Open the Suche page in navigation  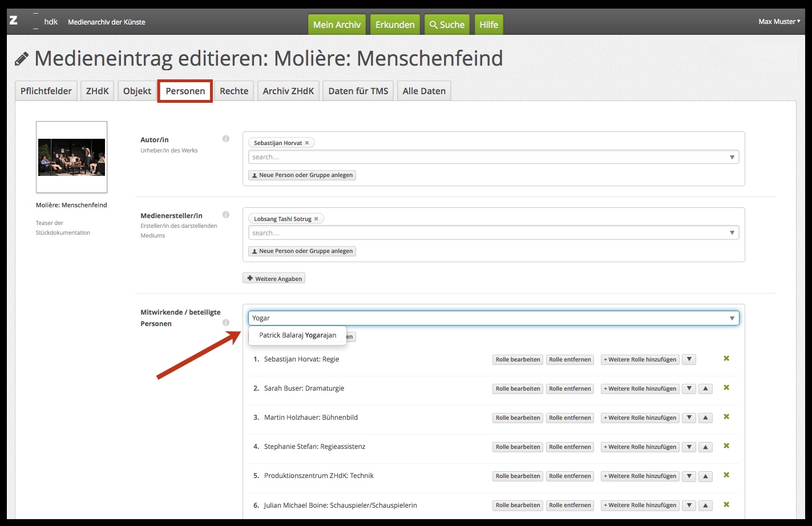[x=447, y=25]
